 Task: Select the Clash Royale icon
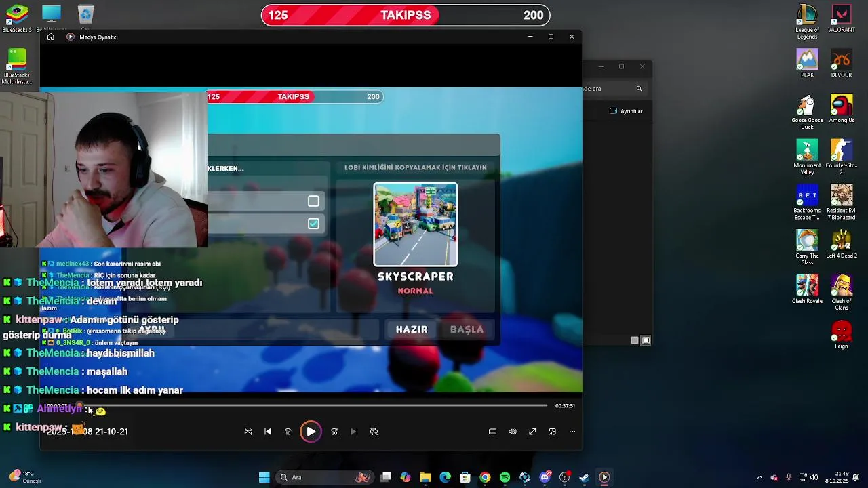pyautogui.click(x=807, y=289)
